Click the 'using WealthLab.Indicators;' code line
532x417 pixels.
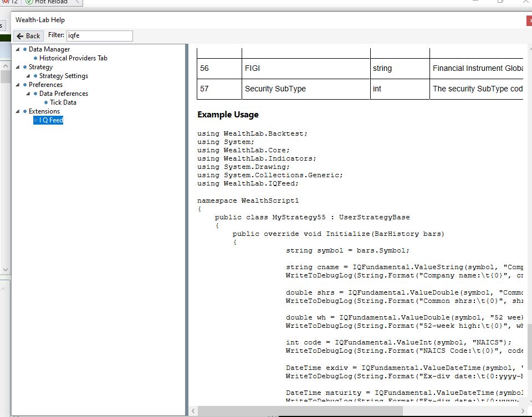pos(257,159)
